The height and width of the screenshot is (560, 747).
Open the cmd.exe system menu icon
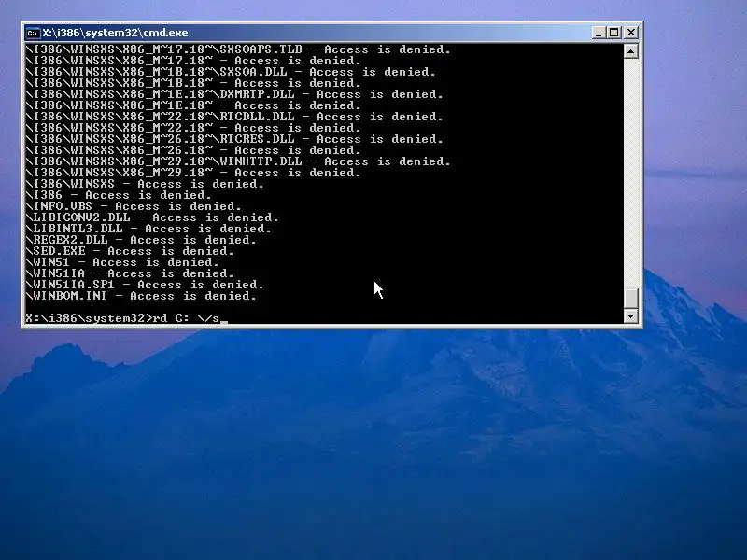point(33,33)
